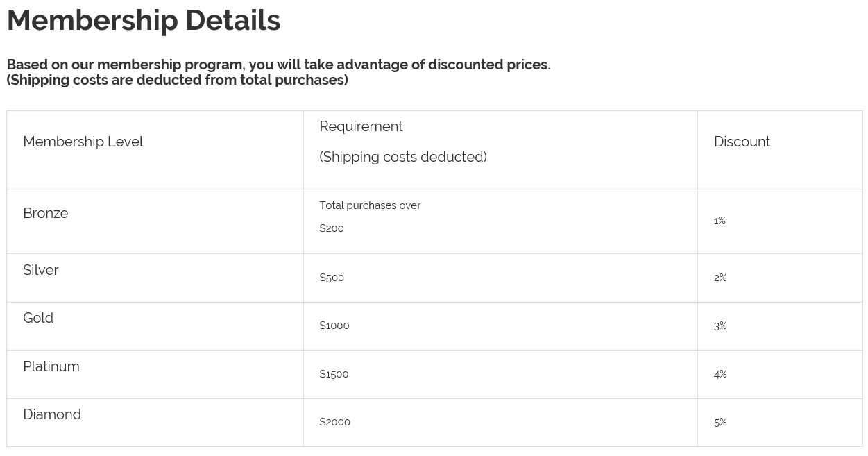Select the Bronze membership level cell

[x=46, y=213]
